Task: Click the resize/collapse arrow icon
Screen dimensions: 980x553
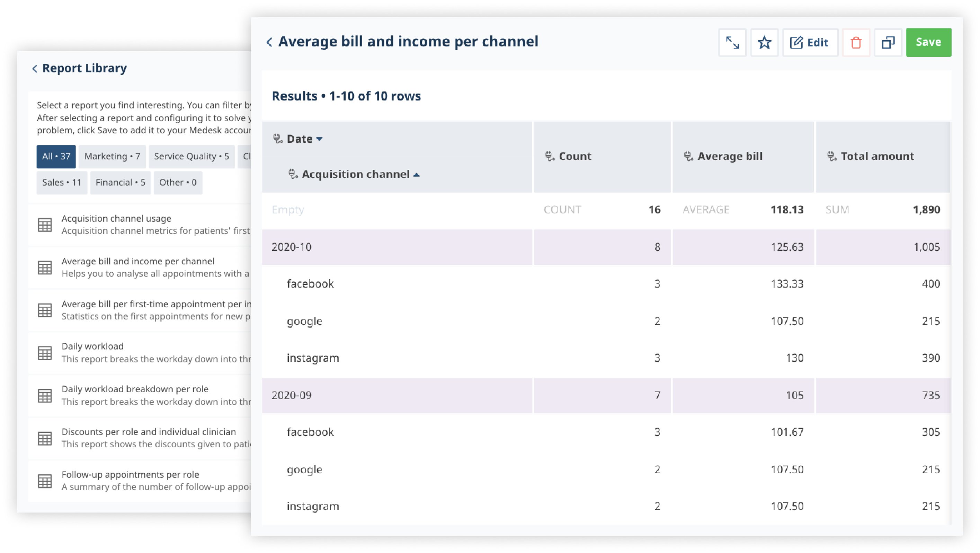Action: pos(733,42)
